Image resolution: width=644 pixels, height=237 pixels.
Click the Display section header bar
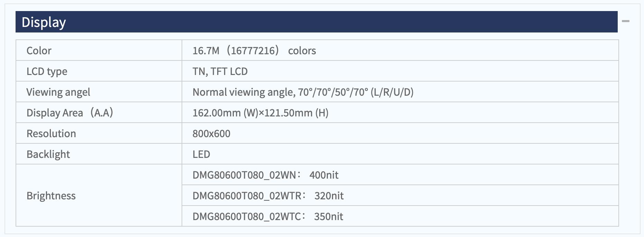[x=316, y=22]
